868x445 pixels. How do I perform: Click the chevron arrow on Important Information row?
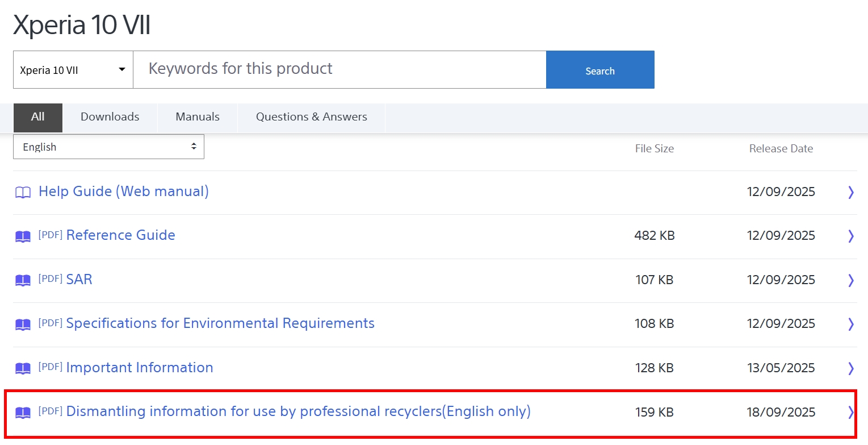click(x=850, y=368)
